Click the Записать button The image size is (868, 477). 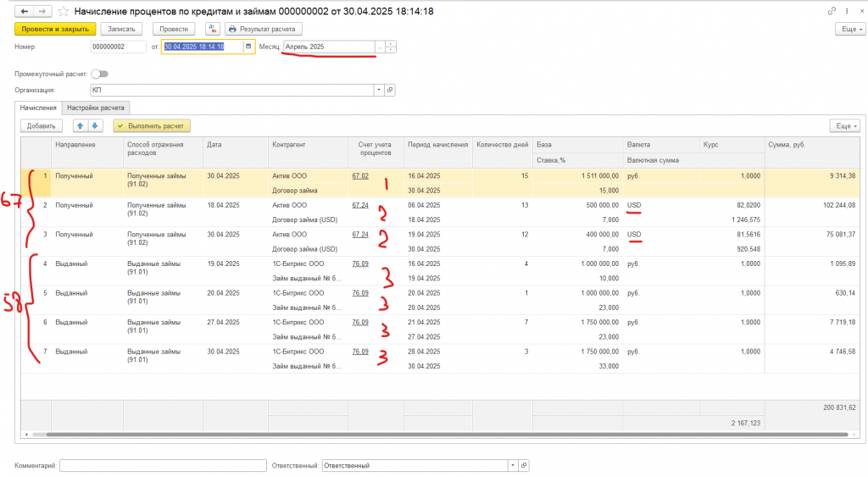tap(121, 29)
